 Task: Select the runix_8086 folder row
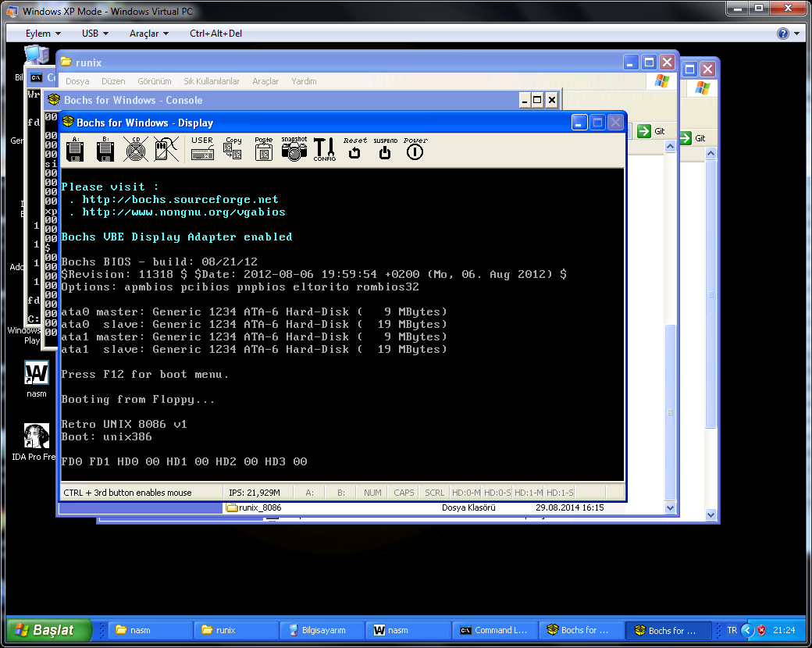click(x=415, y=507)
